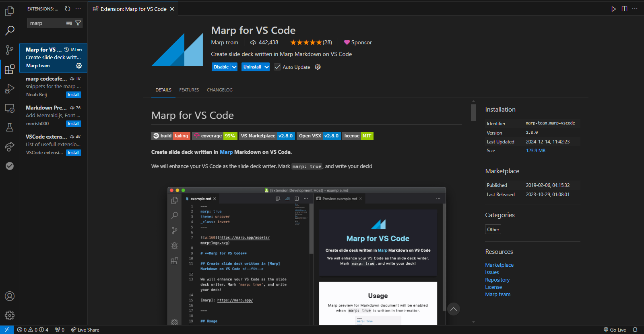The width and height of the screenshot is (644, 334).
Task: Open manage gear for Marp list item
Action: coord(79,66)
